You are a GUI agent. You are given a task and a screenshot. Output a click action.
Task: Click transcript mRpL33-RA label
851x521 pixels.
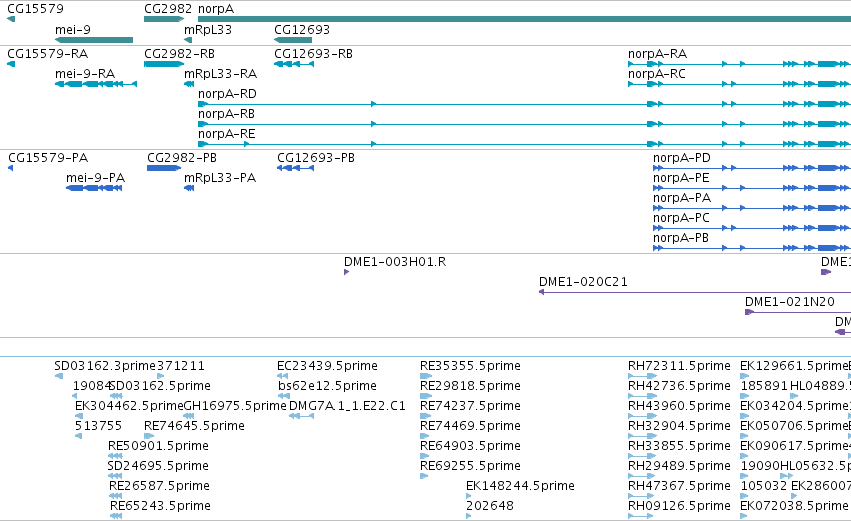[220, 74]
